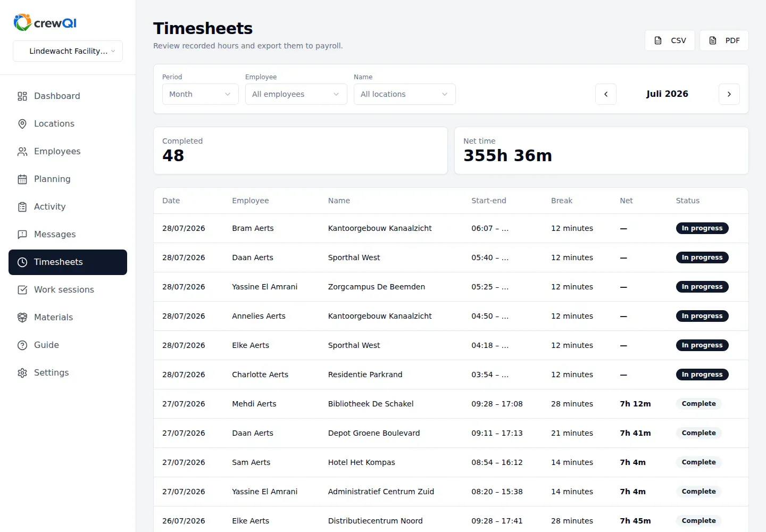Click the Guide question mark icon
Screen dimensions: 766x532
pyautogui.click(x=22, y=345)
